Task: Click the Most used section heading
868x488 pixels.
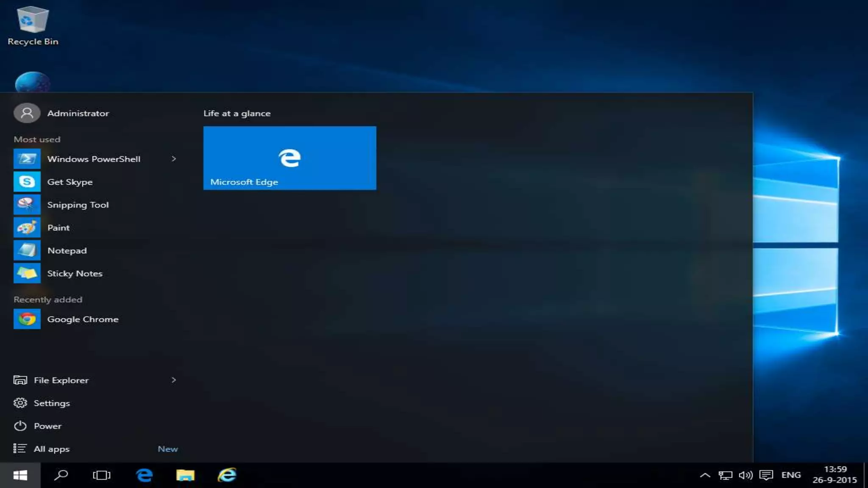Action: (x=37, y=139)
